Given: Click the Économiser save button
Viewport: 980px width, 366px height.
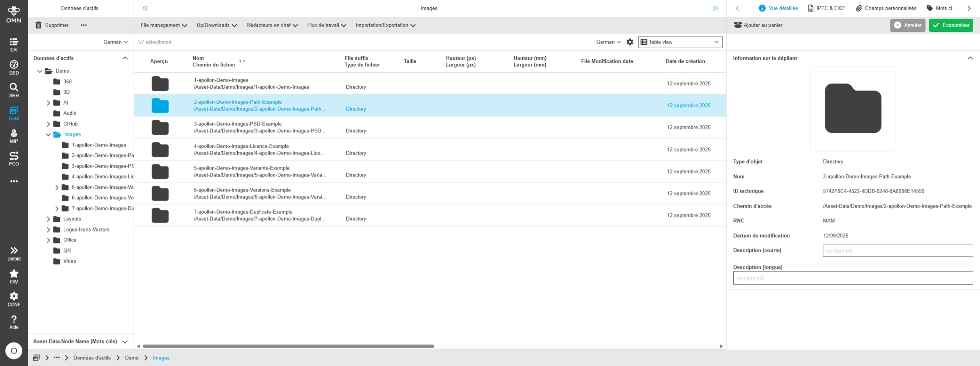Looking at the screenshot, I should [x=951, y=25].
